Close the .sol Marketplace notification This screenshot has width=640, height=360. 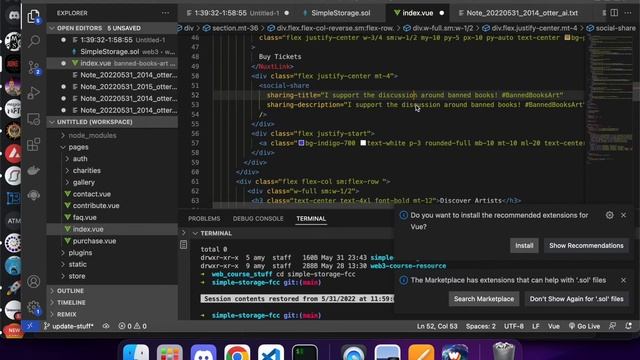tap(623, 280)
